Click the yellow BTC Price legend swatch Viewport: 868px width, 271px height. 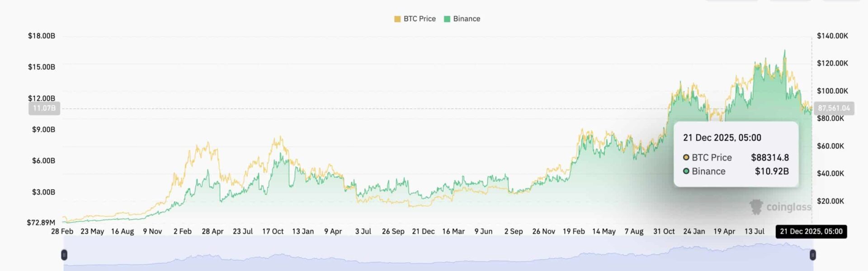click(x=397, y=19)
